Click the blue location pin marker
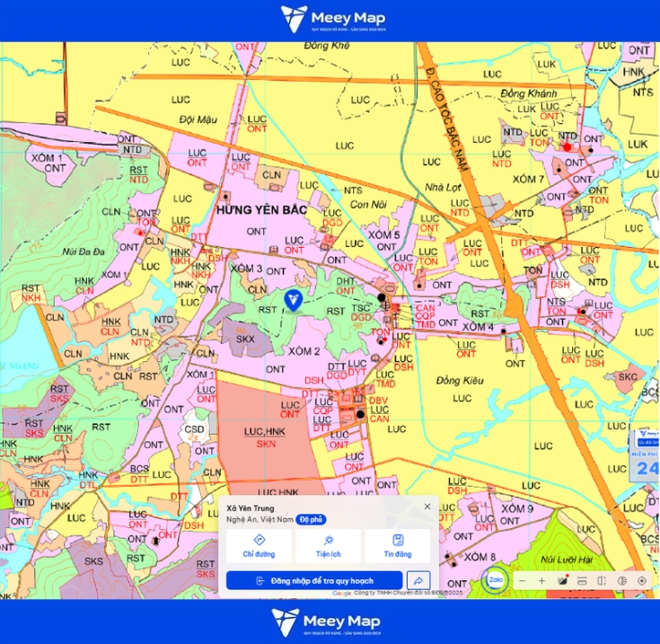 294,300
